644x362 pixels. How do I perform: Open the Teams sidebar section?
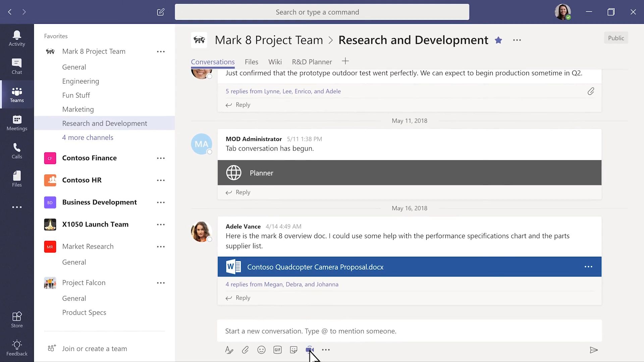(x=16, y=94)
